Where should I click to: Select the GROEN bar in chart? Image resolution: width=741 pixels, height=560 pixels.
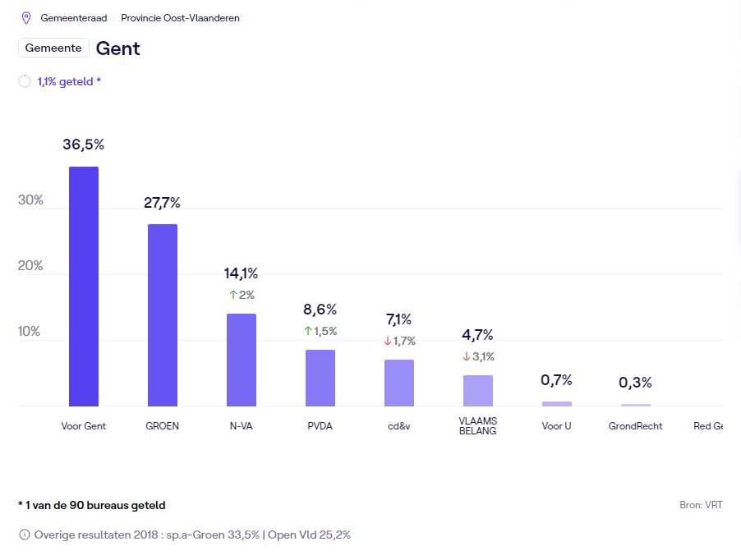(163, 314)
